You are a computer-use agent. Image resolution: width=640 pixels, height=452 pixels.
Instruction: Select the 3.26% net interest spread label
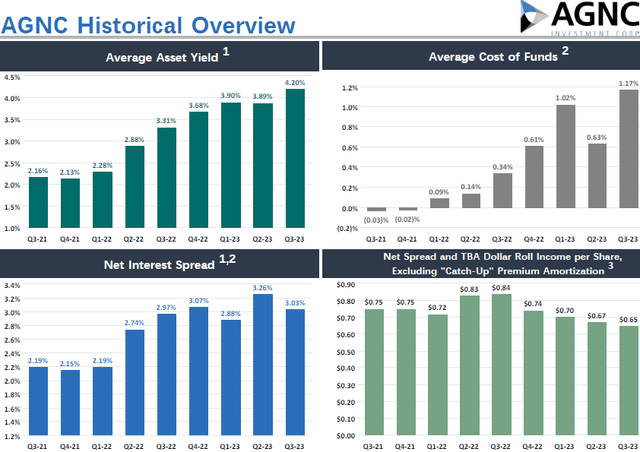262,288
